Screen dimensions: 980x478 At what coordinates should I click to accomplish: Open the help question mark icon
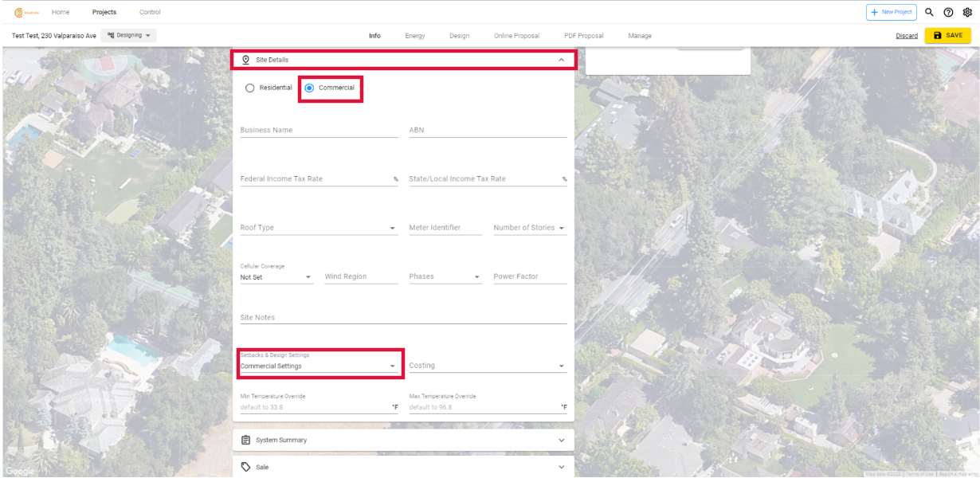(x=949, y=12)
